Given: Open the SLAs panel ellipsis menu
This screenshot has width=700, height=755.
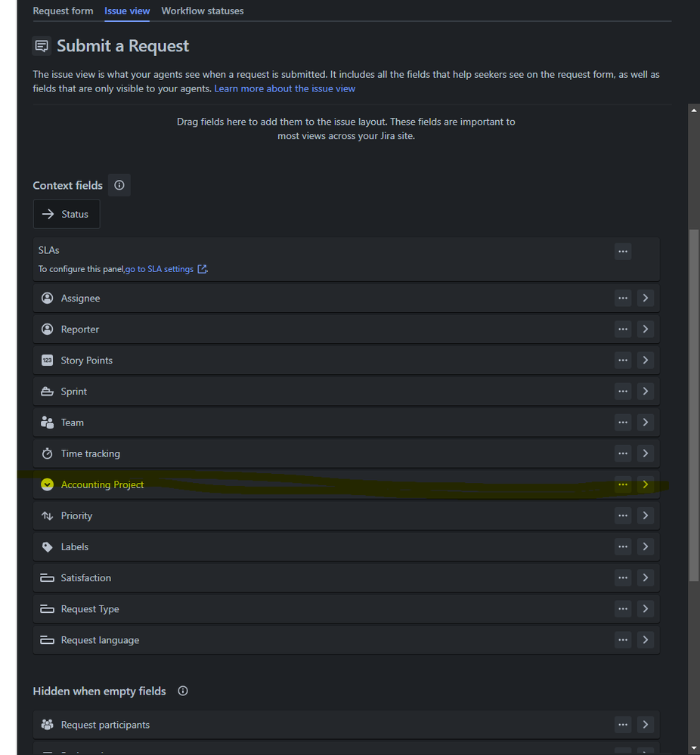Looking at the screenshot, I should pos(622,251).
